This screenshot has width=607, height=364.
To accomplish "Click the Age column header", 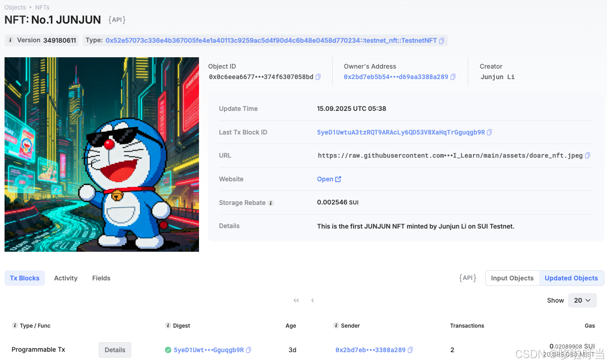I will tap(291, 325).
